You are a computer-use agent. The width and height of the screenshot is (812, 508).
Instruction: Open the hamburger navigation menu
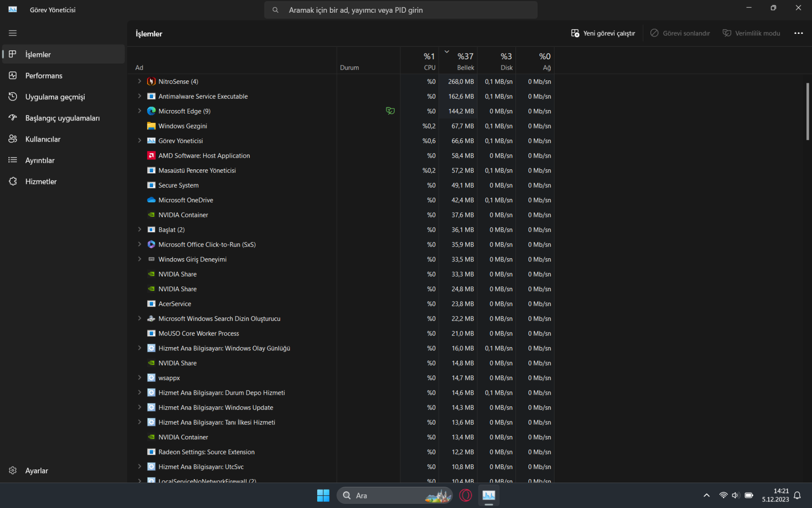point(13,33)
